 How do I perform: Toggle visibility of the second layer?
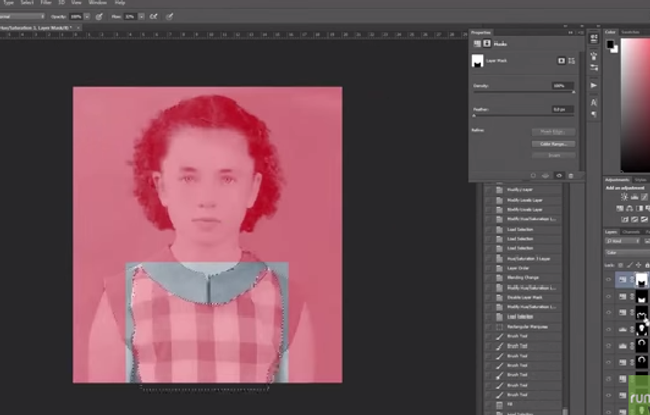click(609, 296)
